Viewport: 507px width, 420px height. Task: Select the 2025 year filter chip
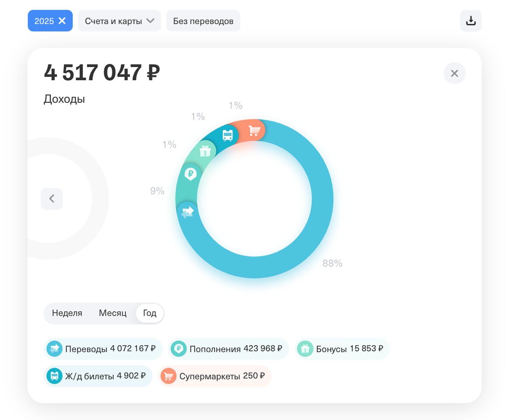[50, 21]
